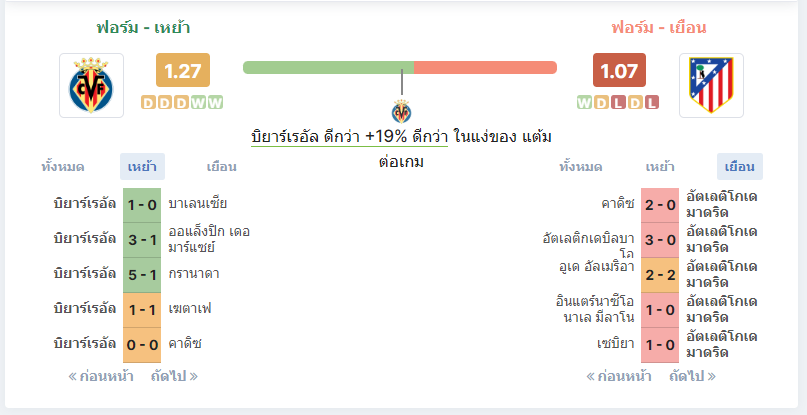
Task: Go to ถัดไป in Atletico results
Action: point(692,376)
